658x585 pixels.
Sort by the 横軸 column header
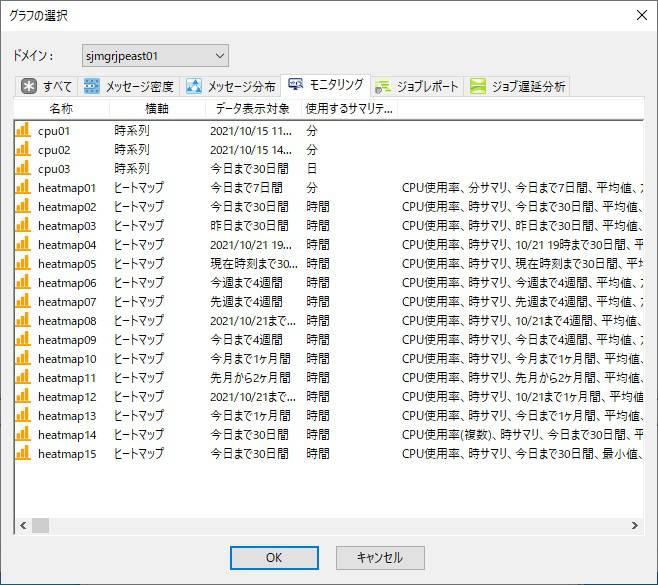(x=157, y=109)
